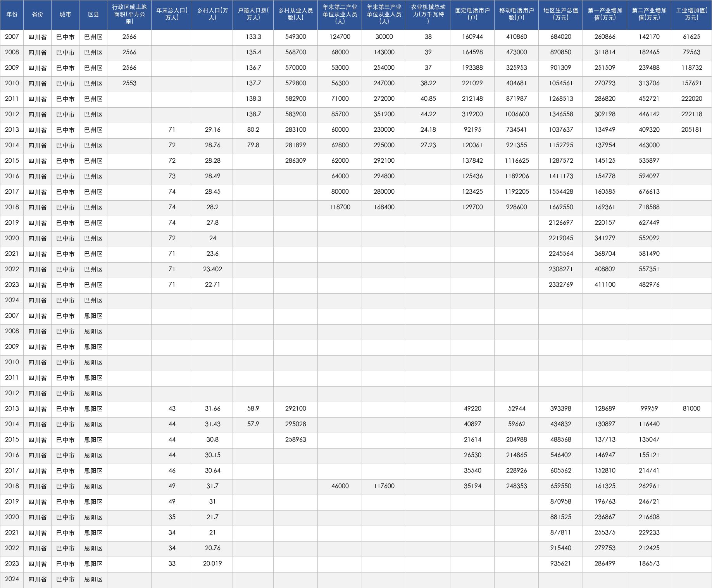712x588 pixels.
Task: Select the 81000 industrial value cell
Action: pos(691,409)
